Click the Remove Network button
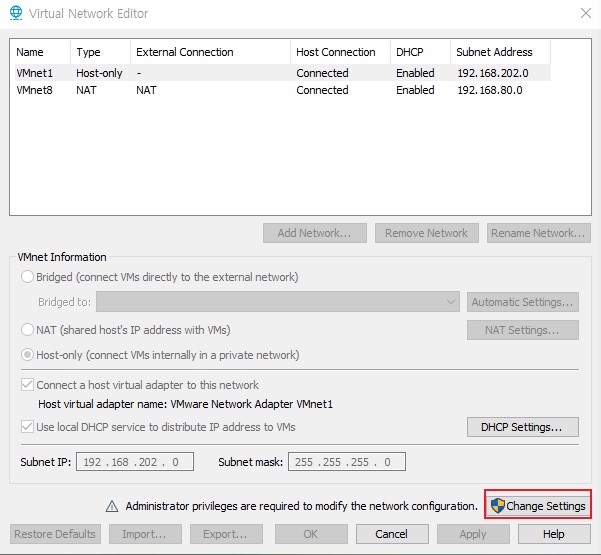Image resolution: width=601 pixels, height=555 pixels. click(x=427, y=233)
